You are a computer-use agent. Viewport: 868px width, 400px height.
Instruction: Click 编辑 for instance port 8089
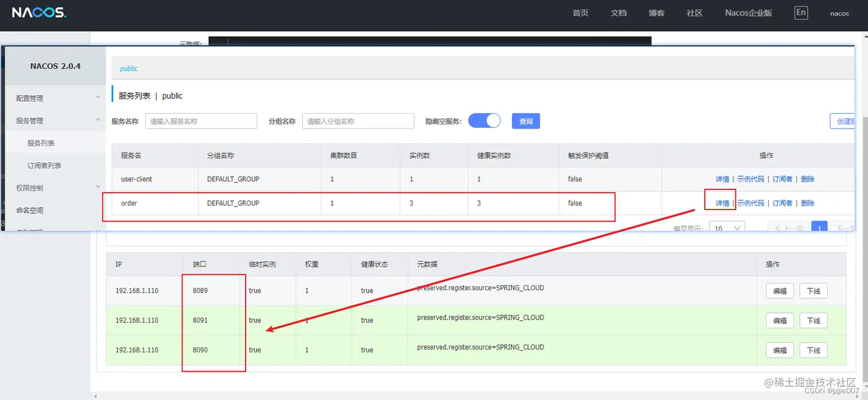[x=780, y=291]
